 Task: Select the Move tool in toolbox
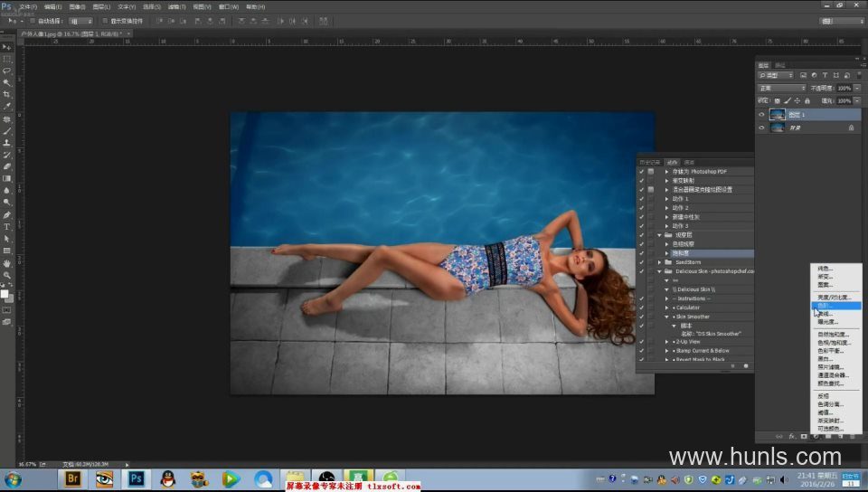pyautogui.click(x=6, y=47)
